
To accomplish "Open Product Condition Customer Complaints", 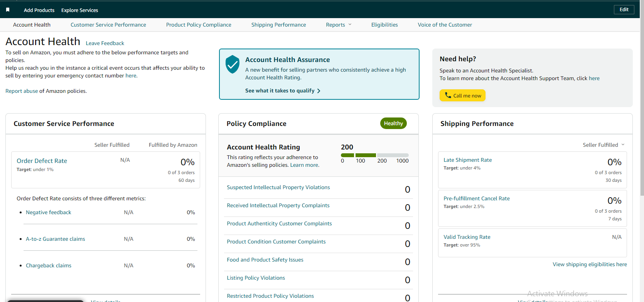I will (x=276, y=242).
